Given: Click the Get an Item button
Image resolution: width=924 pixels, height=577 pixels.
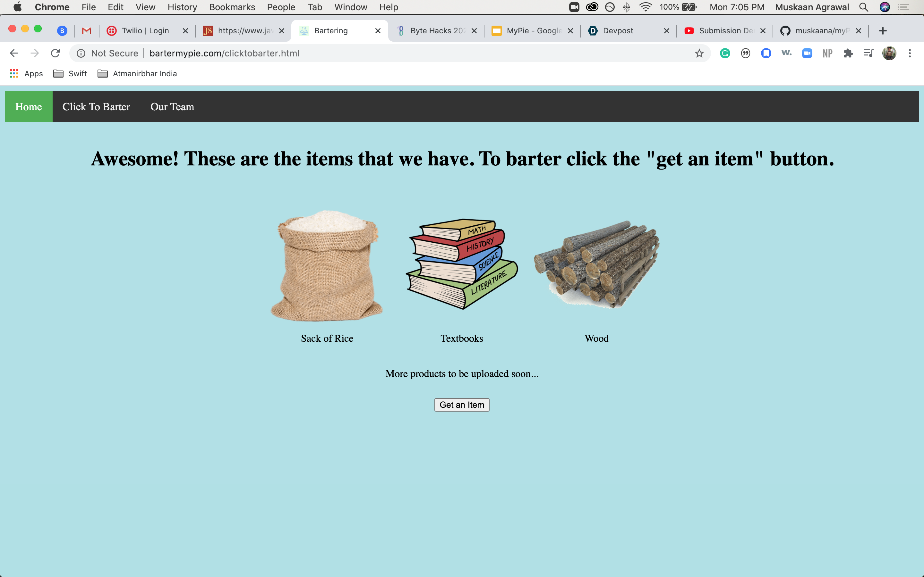Looking at the screenshot, I should [x=462, y=405].
